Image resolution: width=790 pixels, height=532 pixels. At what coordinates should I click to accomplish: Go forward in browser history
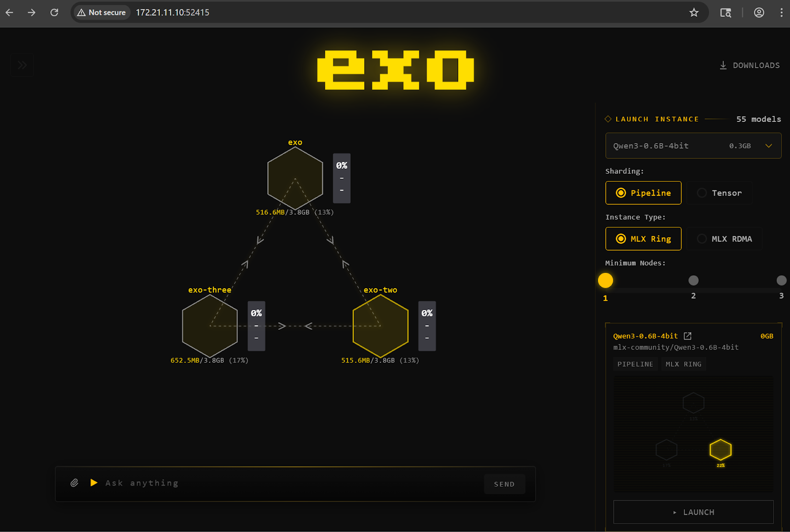point(32,12)
